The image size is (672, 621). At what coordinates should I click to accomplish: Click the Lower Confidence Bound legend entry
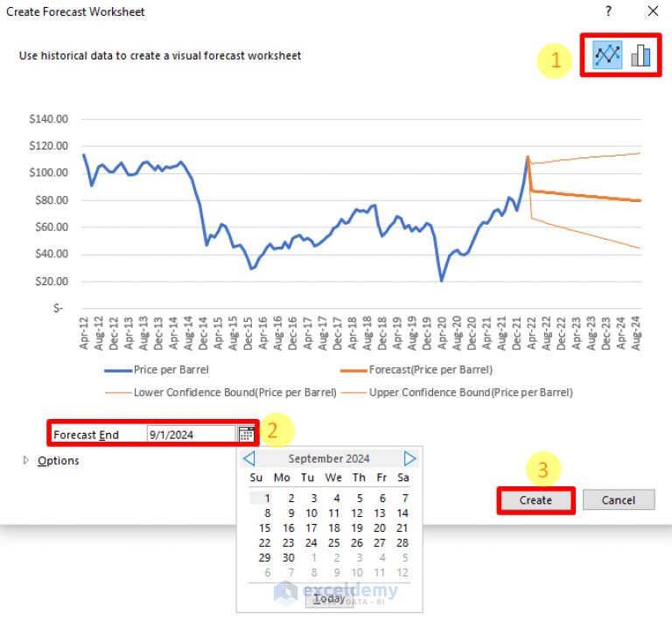220,393
